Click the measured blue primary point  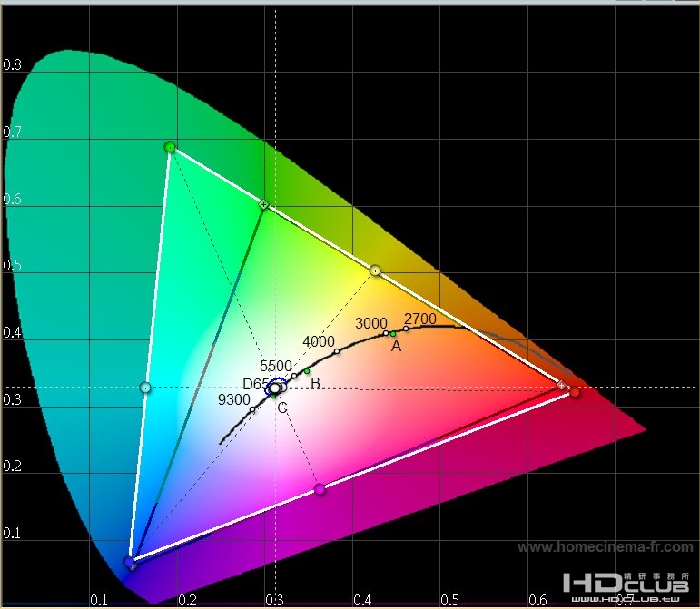(130, 561)
